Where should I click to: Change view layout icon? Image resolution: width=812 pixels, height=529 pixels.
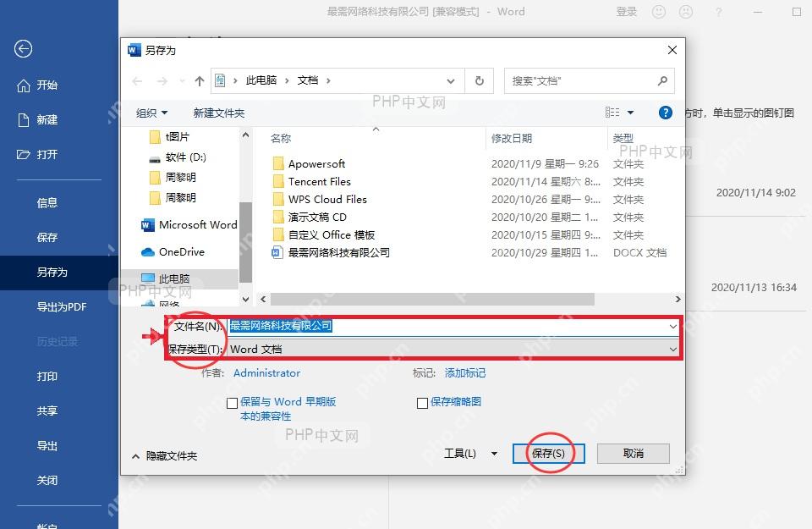point(612,113)
